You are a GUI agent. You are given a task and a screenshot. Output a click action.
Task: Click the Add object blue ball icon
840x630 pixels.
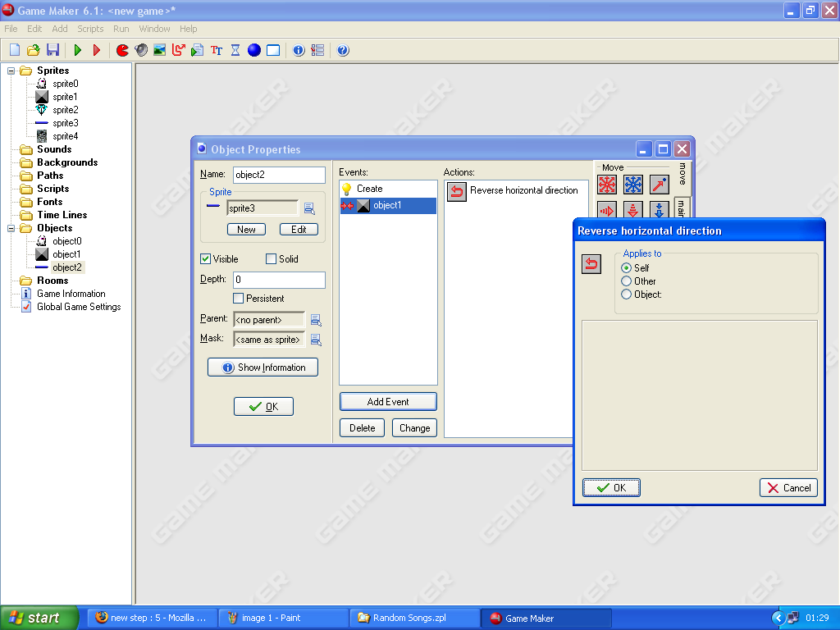coord(254,50)
